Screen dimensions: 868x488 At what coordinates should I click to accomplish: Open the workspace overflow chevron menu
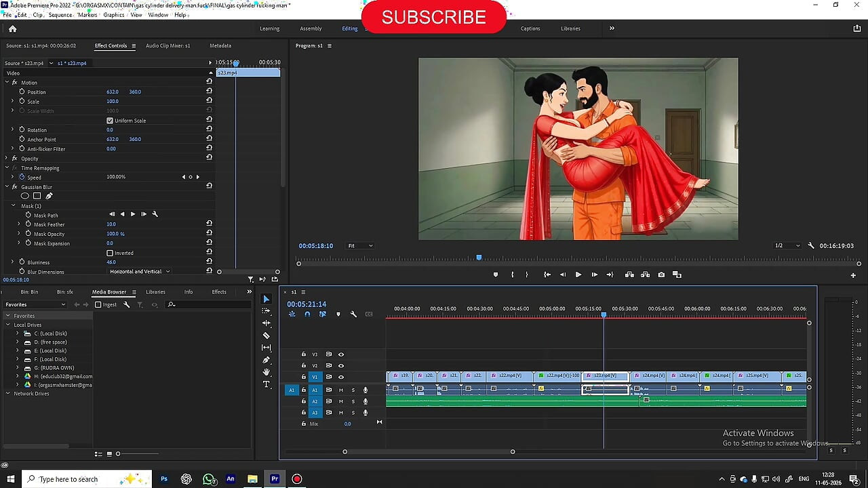(x=612, y=28)
